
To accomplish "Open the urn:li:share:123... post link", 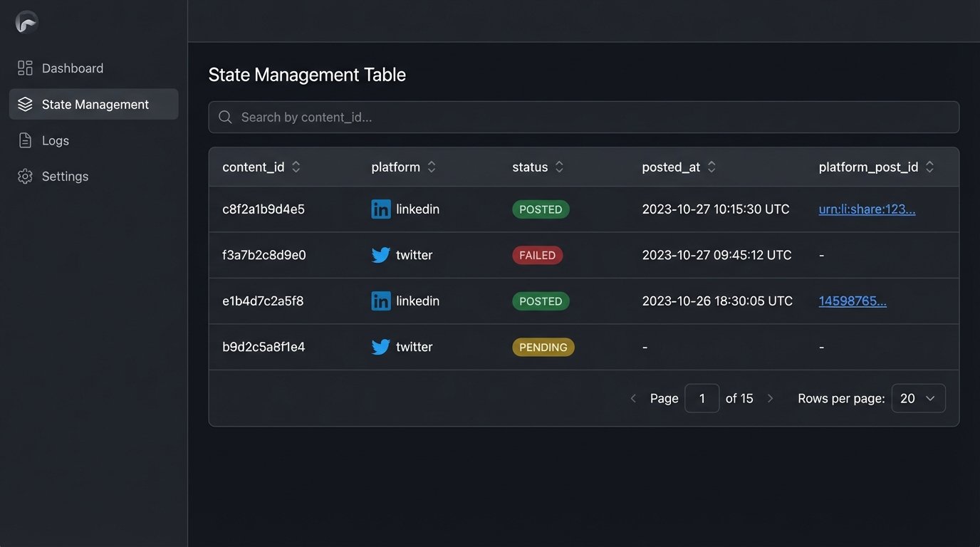I will 867,209.
